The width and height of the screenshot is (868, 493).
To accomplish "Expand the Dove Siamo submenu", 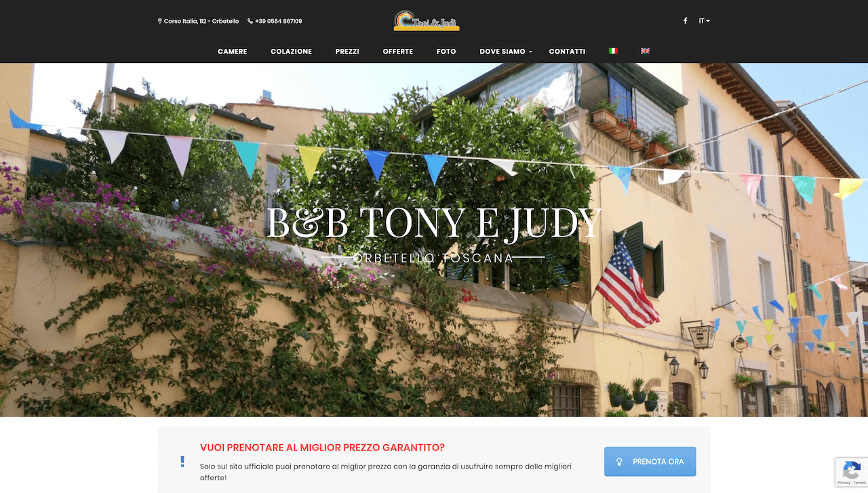I will click(x=506, y=52).
